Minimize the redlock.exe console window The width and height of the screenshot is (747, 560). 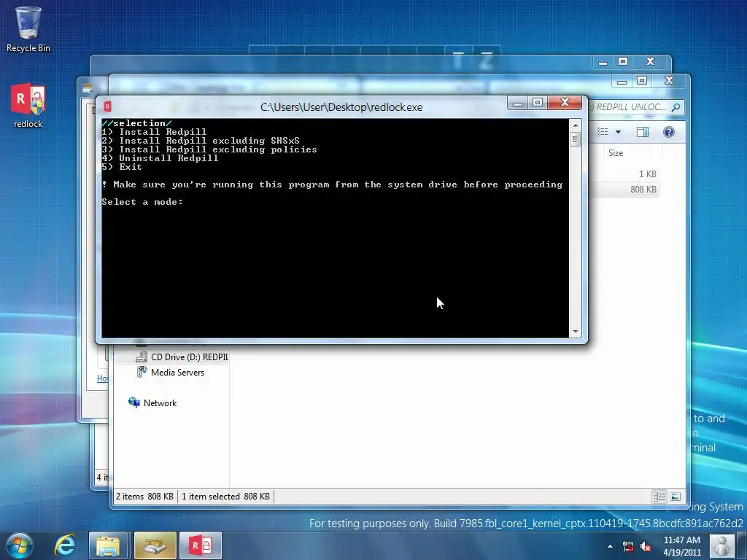pos(519,102)
